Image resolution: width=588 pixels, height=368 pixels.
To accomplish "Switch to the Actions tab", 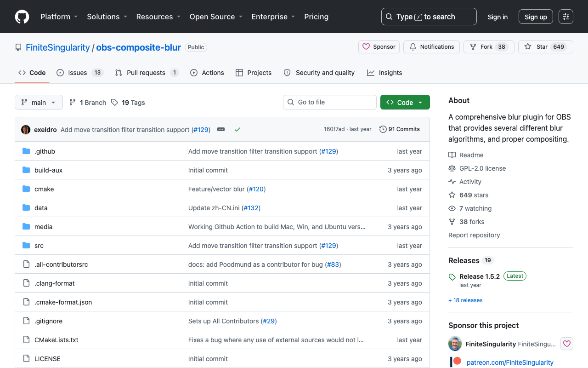I will [207, 73].
